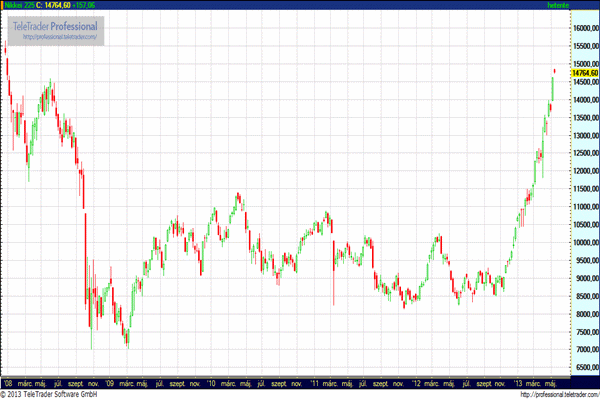Viewport: 600px width, 400px height.
Task: Click the '13 year marker on time axis
Action: (519, 382)
